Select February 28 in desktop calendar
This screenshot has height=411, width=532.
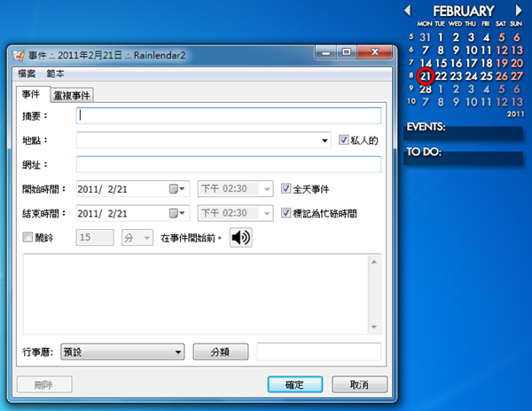[426, 89]
